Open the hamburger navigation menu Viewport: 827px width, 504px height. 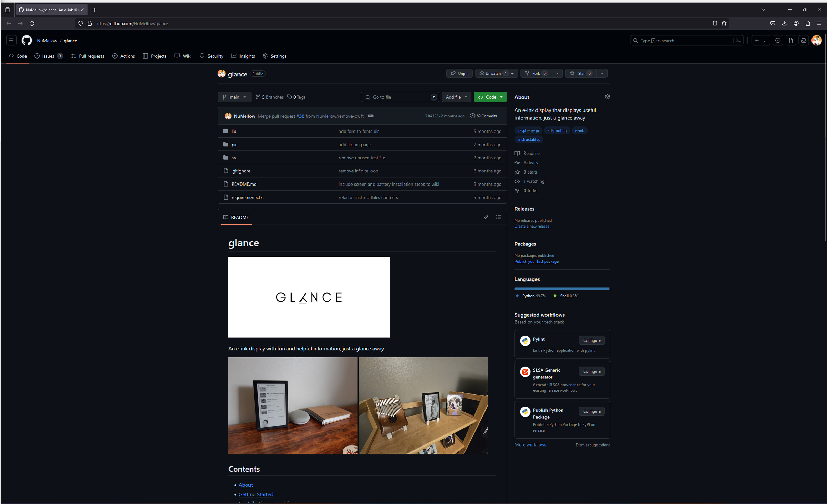[x=11, y=41]
